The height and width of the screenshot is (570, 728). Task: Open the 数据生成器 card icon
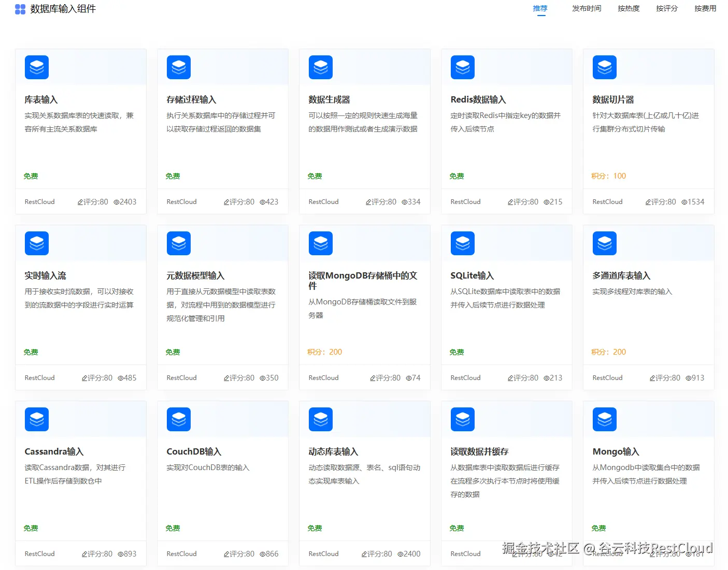tap(320, 67)
